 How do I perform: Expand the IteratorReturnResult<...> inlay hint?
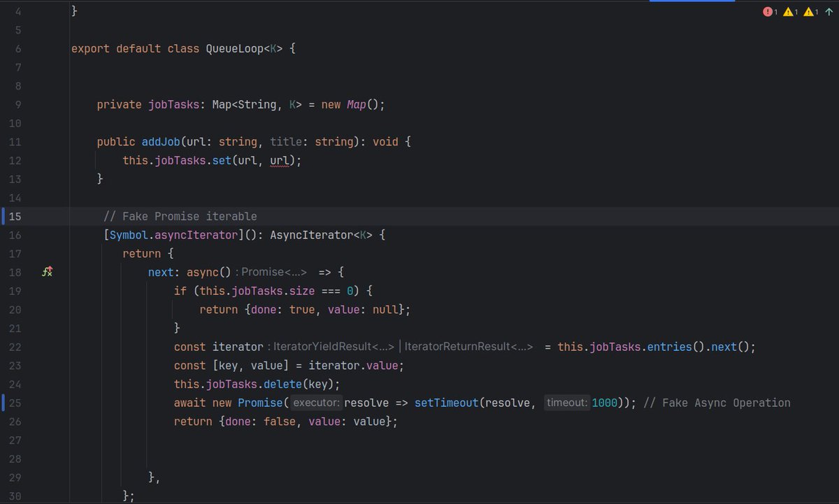point(469,347)
